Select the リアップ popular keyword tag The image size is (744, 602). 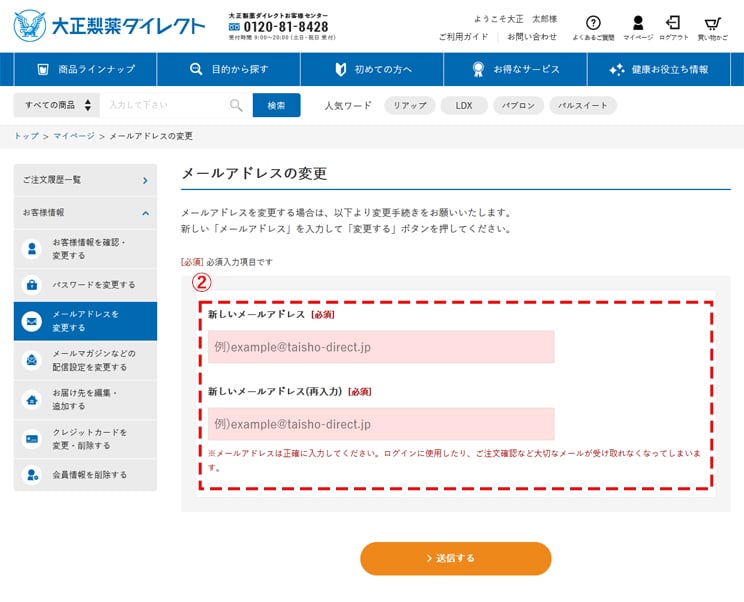(x=409, y=105)
